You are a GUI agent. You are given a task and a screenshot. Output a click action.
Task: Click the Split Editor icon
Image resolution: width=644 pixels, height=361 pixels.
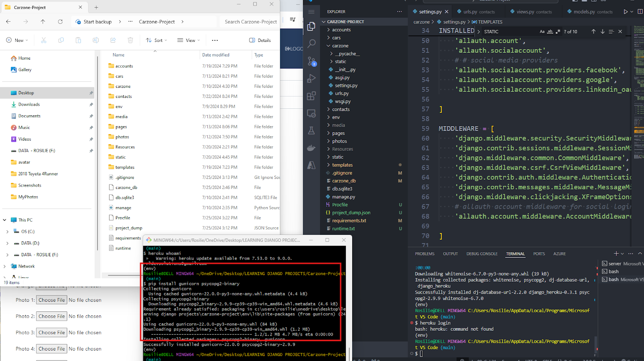coord(640,12)
